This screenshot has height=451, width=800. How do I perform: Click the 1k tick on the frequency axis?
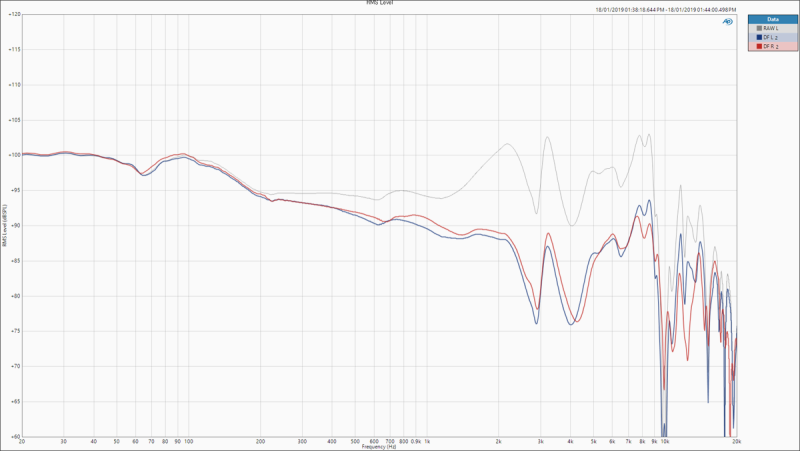coord(427,441)
